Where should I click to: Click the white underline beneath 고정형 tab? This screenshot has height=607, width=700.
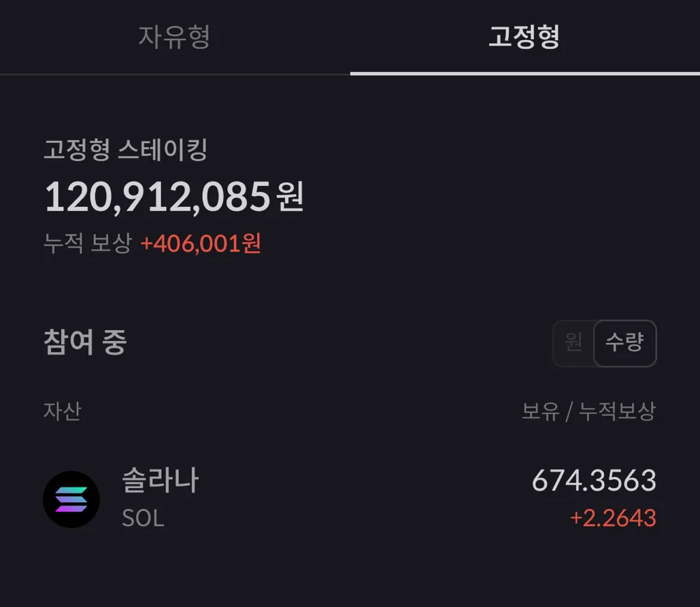click(524, 73)
